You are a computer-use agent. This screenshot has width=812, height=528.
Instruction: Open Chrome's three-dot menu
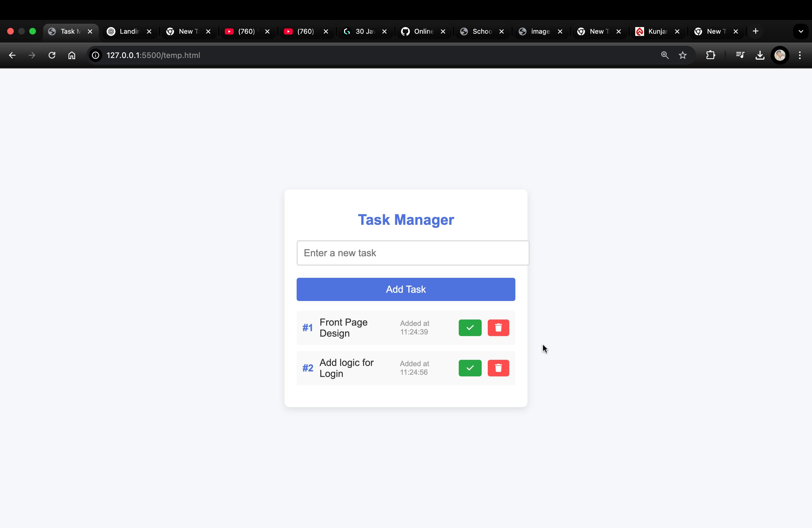[800, 55]
